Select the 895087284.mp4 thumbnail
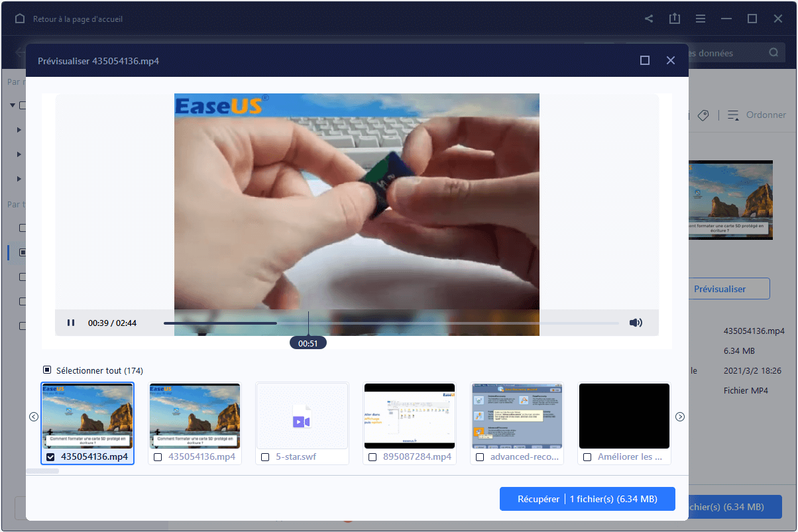The image size is (798, 532). (410, 416)
